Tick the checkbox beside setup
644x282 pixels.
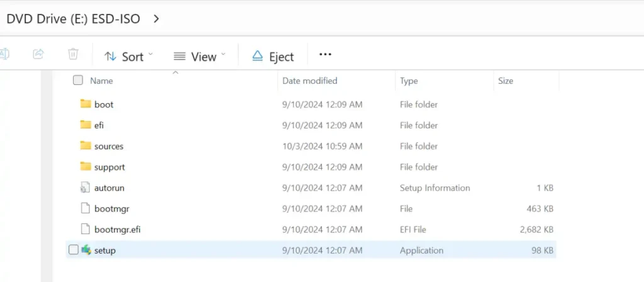click(73, 249)
